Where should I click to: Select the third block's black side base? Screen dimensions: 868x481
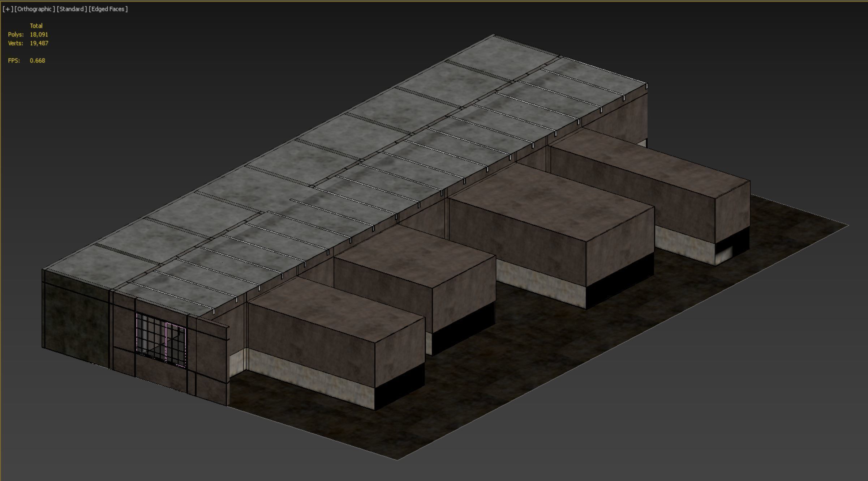click(620, 280)
